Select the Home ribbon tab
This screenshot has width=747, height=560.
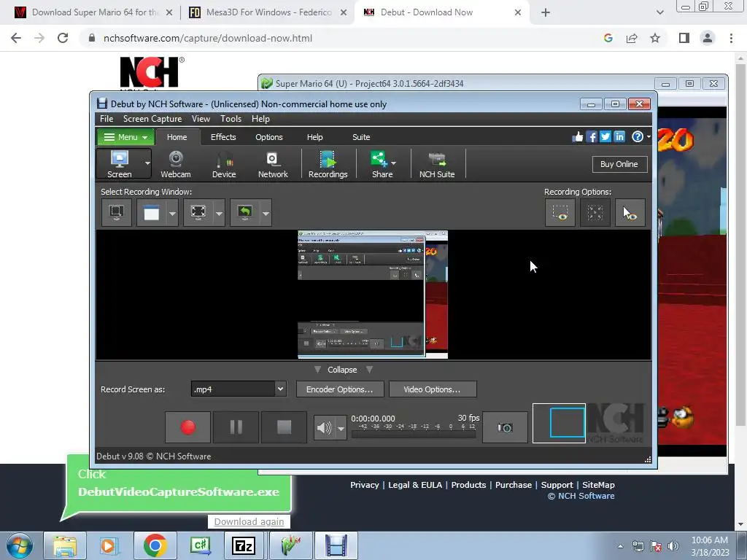177,137
